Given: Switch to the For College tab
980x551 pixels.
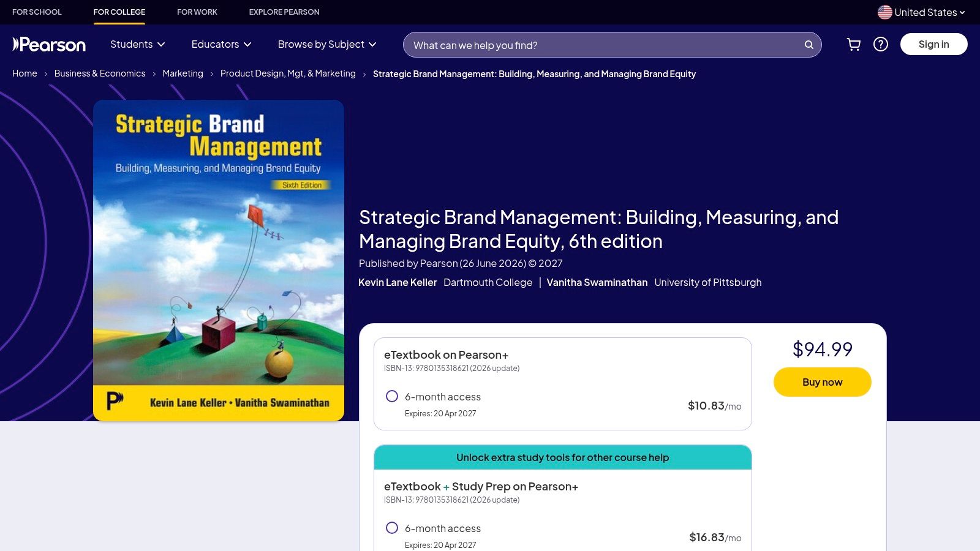Looking at the screenshot, I should (119, 12).
